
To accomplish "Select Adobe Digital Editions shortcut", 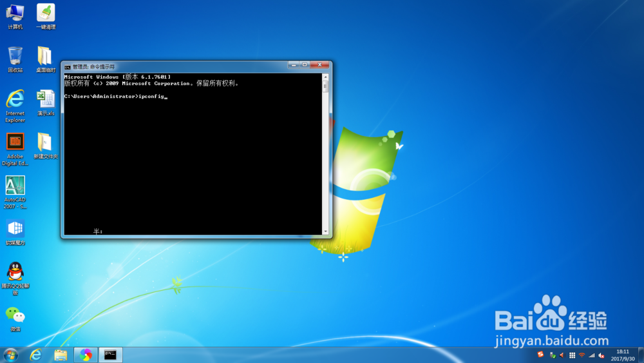I will click(15, 149).
